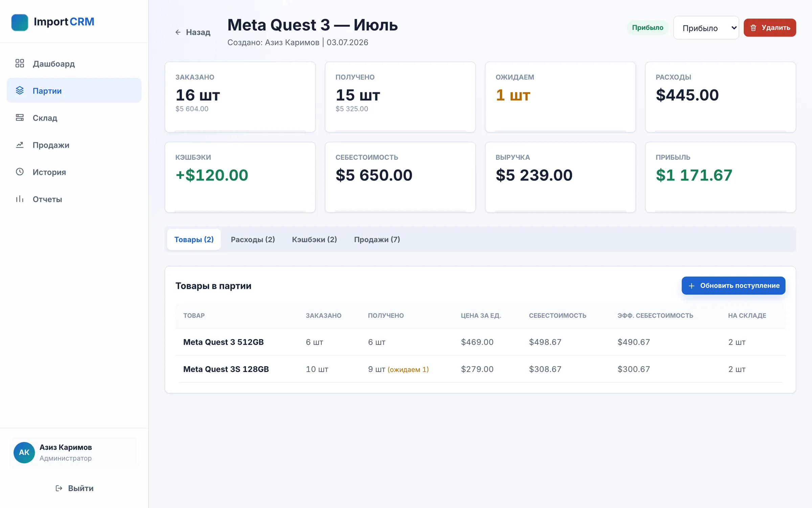The height and width of the screenshot is (508, 812).
Task: Click the Отчеты bar chart icon
Action: 20,199
